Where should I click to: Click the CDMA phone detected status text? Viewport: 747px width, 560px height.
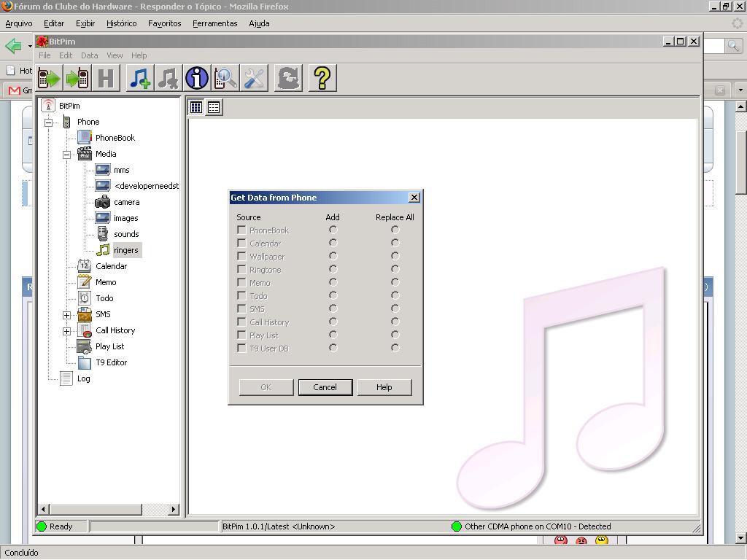[x=538, y=526]
